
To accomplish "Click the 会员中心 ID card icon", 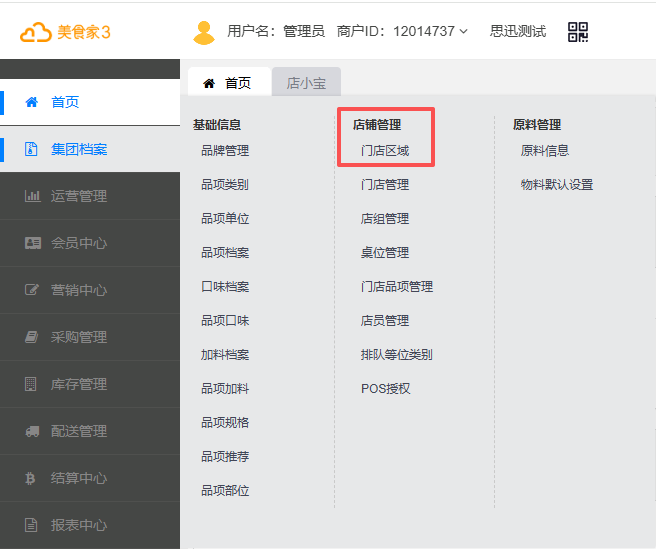I will 31,243.
